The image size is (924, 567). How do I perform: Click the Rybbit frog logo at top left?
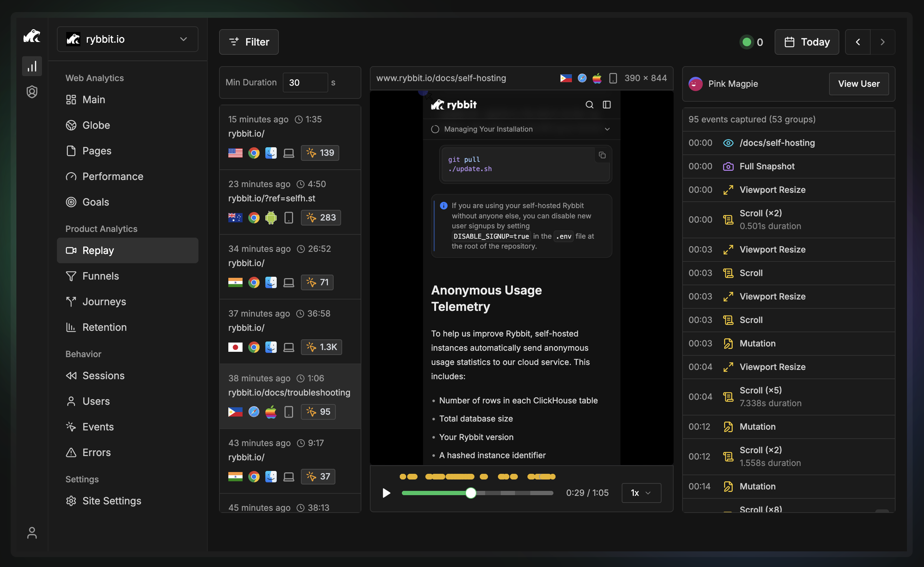(x=32, y=36)
